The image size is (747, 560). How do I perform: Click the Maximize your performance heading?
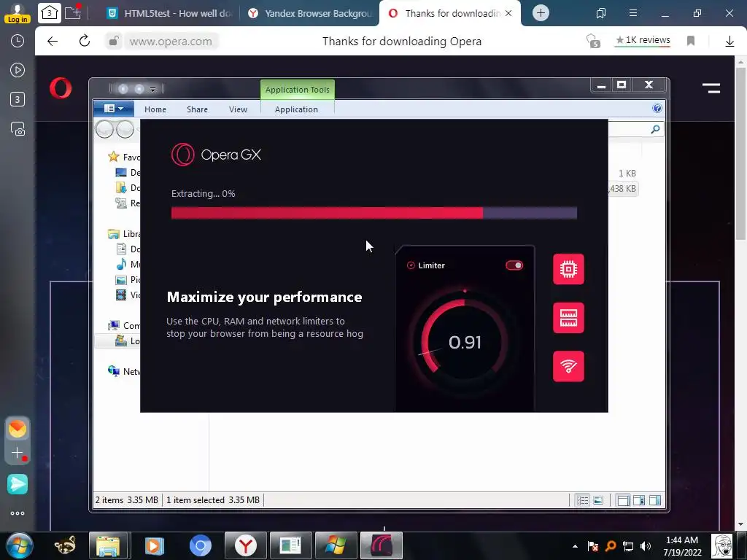264,297
